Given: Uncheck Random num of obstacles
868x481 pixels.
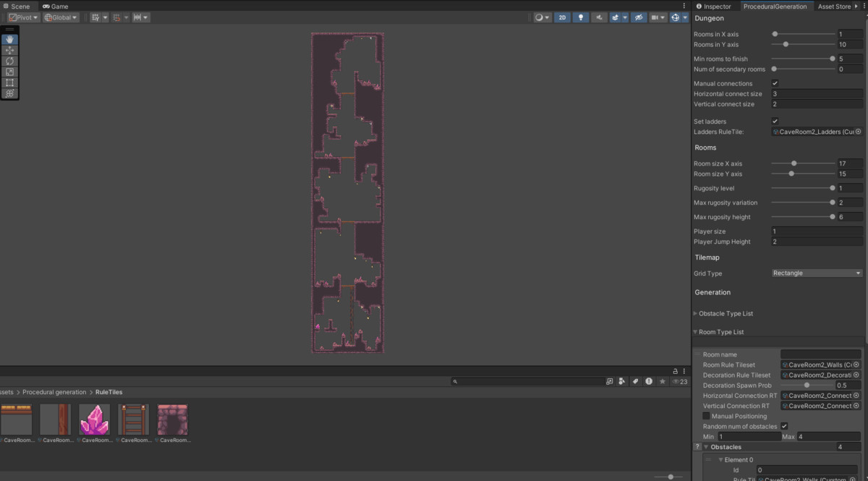Looking at the screenshot, I should pos(784,426).
